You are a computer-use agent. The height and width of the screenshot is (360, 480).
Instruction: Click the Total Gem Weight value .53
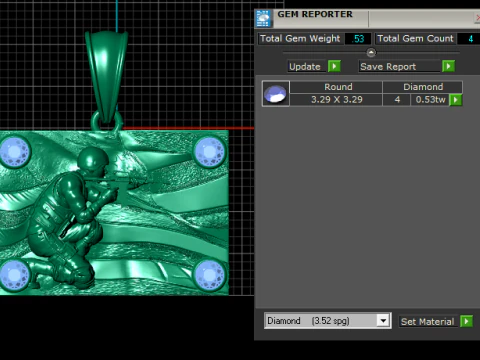[358, 39]
